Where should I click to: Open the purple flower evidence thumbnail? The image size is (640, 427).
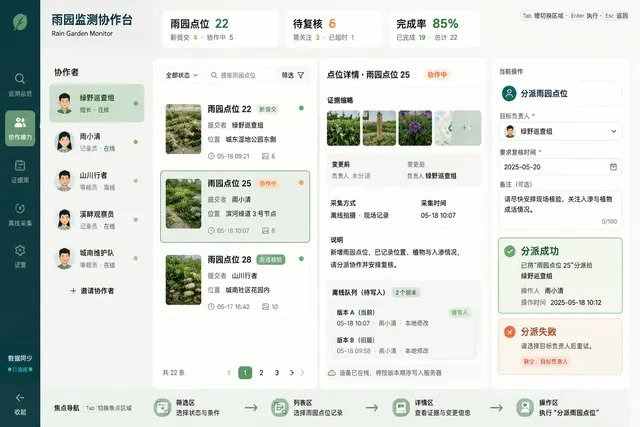tap(415, 128)
